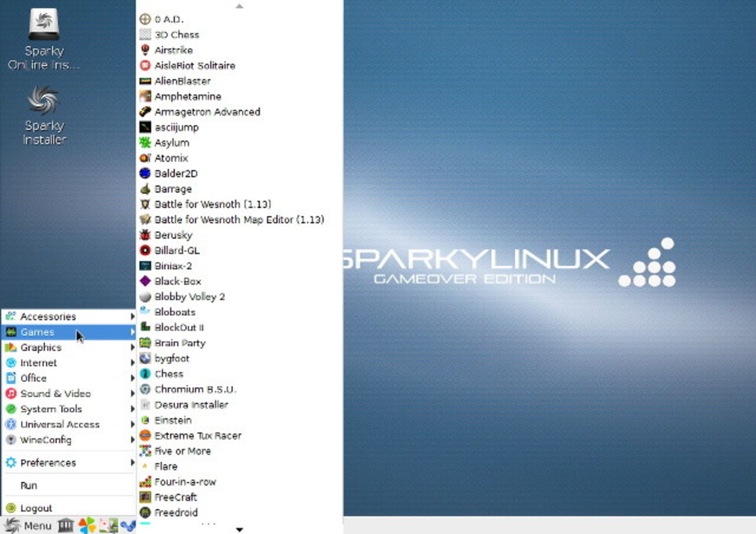Open Battle for Wesnoth (1.13)
Screen dimensions: 756x534
coord(213,204)
